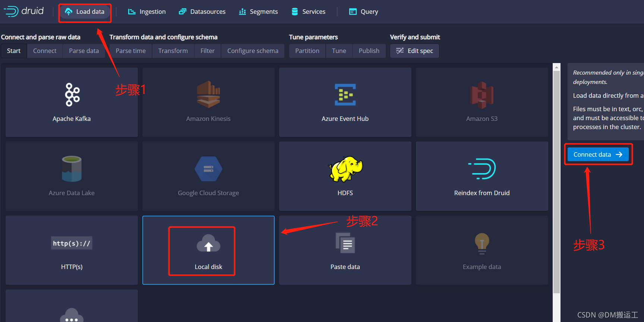Select the Configure schema step tab
The width and height of the screenshot is (644, 322).
coord(253,51)
